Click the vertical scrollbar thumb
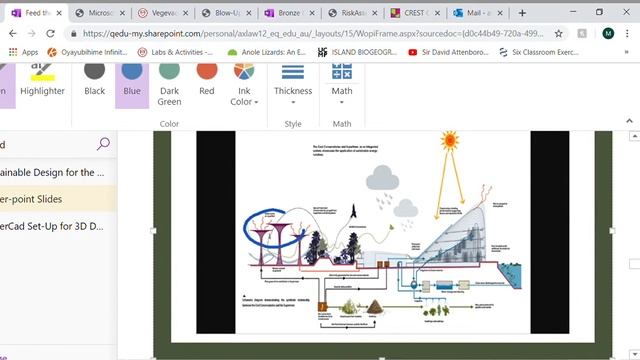This screenshot has height=360, width=640. point(634,264)
